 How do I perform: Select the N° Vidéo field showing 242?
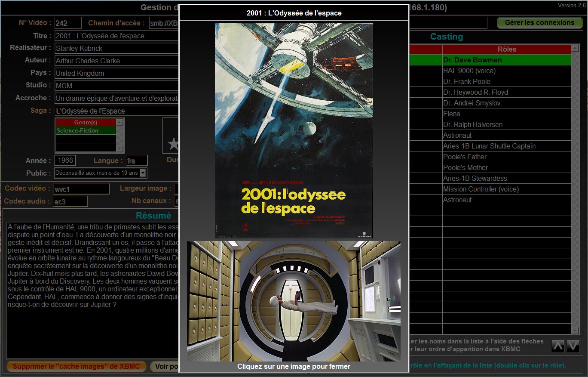click(68, 23)
